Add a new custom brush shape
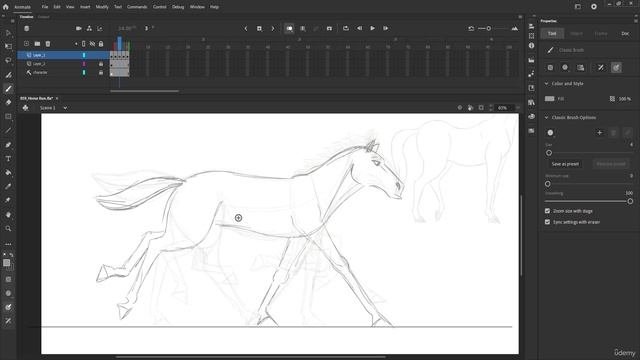This screenshot has height=360, width=640. (600, 133)
